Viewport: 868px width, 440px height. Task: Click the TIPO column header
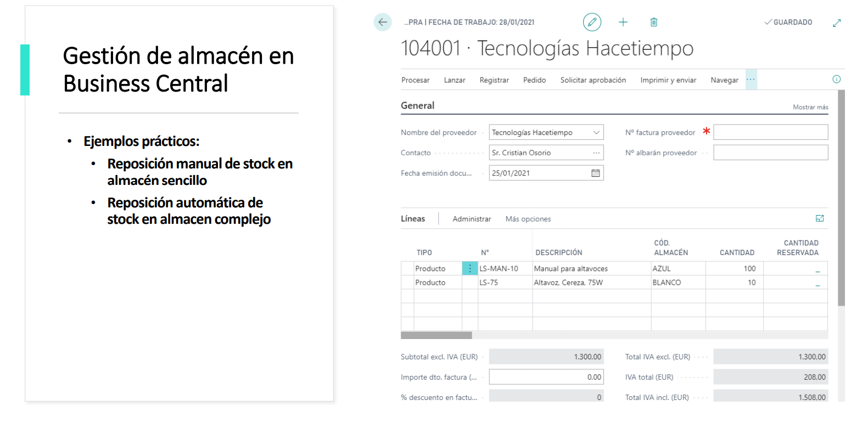pos(424,252)
